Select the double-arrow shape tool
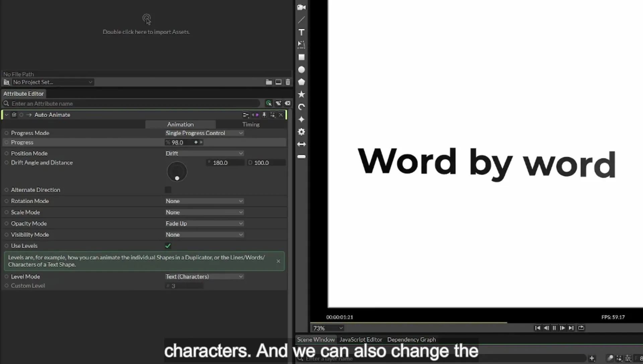This screenshot has width=643, height=364. pyautogui.click(x=301, y=144)
